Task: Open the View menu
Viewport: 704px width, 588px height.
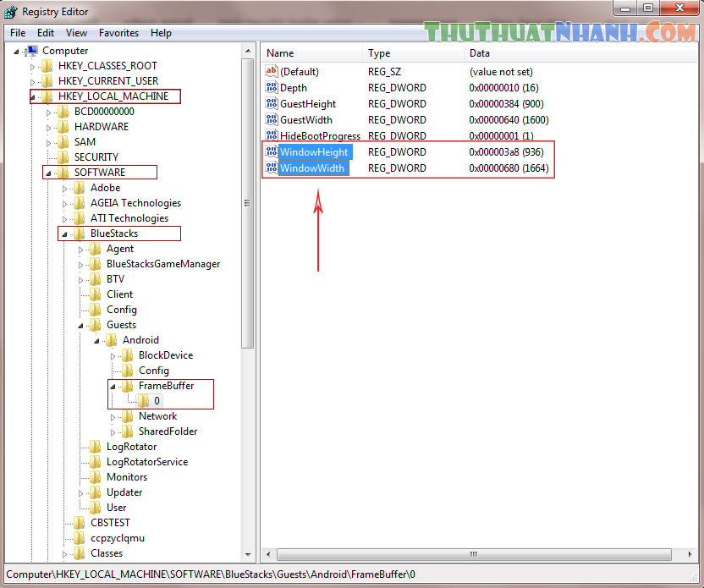Action: coord(76,33)
